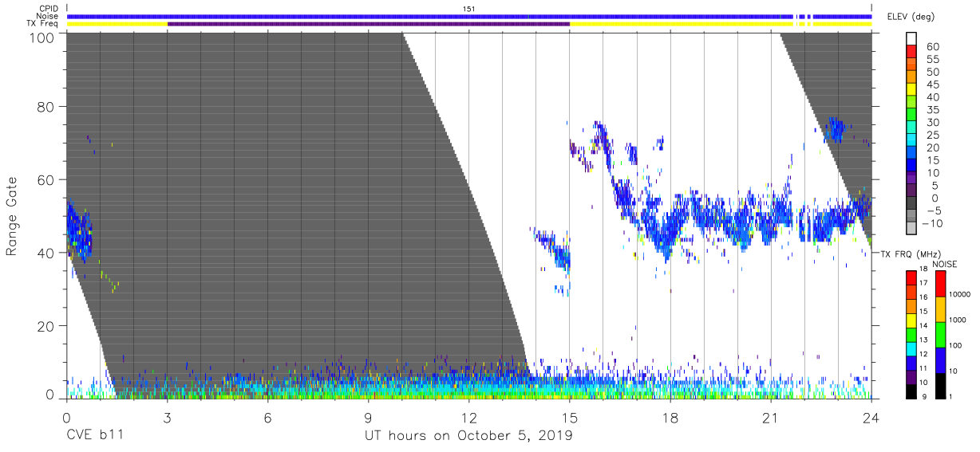Click the NOISE colorbar title
Screen dimensions: 980x452
tap(945, 265)
